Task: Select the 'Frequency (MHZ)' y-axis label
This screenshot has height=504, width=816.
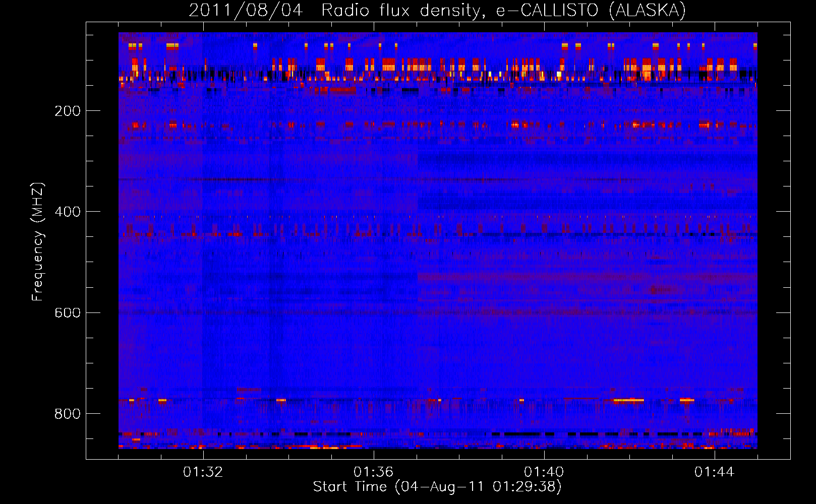Action: pos(38,242)
